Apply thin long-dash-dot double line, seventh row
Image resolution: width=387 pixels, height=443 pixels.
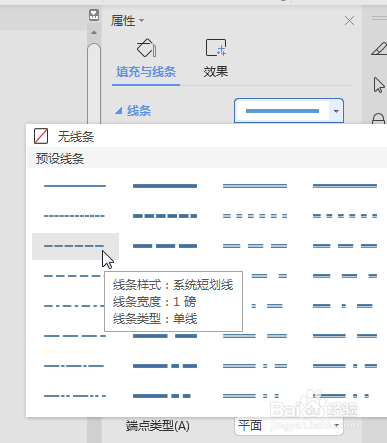pos(255,366)
